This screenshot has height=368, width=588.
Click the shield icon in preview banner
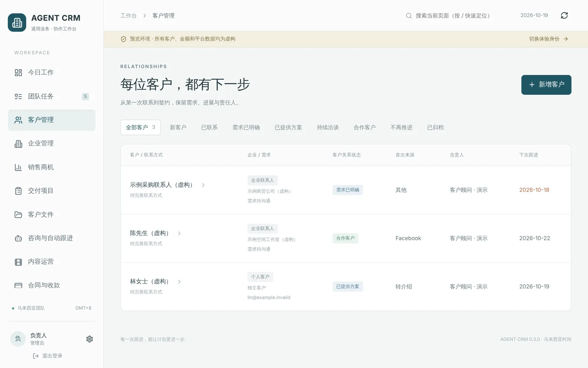pos(123,39)
